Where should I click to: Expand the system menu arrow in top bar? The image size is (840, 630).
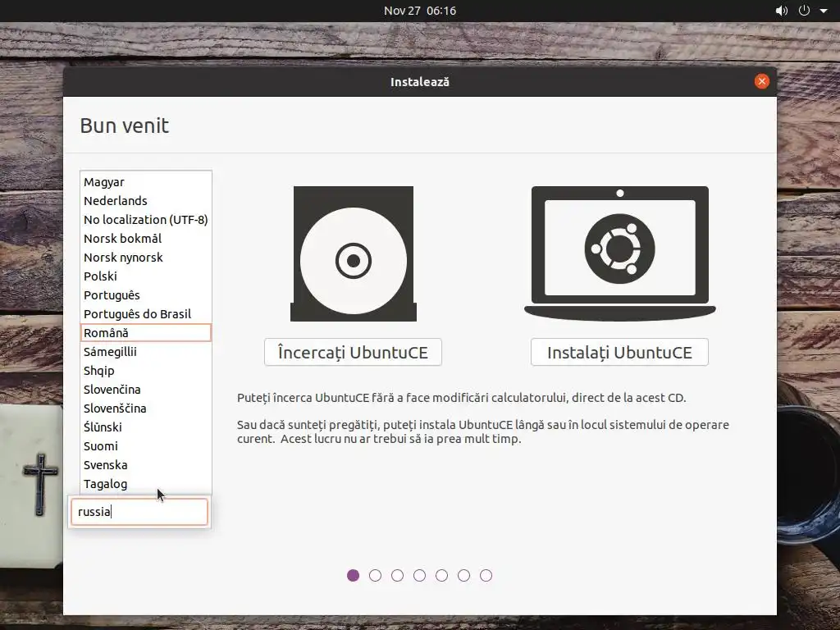pyautogui.click(x=824, y=11)
